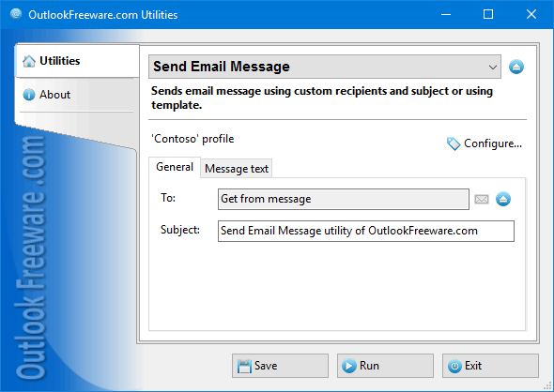Click the To field 'Get from message'
554x392 pixels.
344,200
